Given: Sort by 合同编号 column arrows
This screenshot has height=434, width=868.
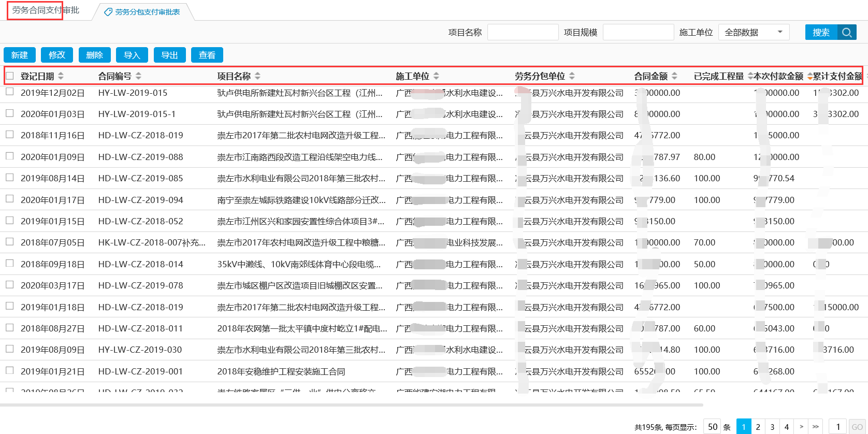Looking at the screenshot, I should tap(138, 76).
